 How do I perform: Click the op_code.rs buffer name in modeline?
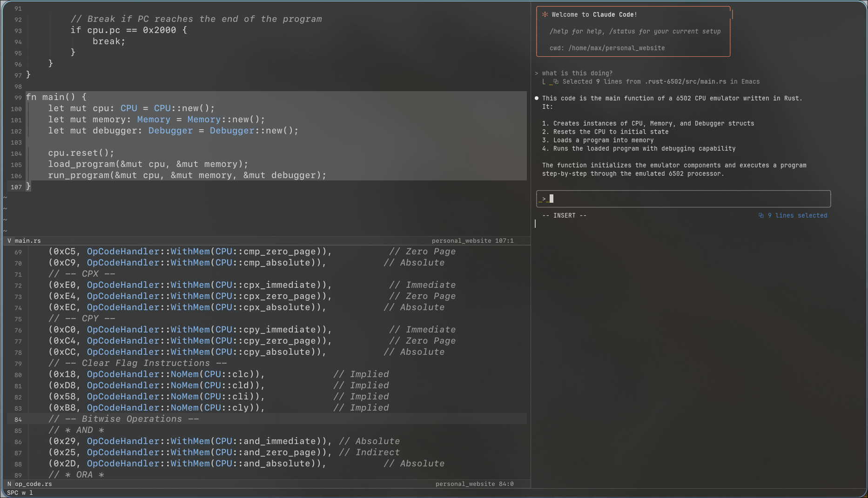[x=34, y=484]
